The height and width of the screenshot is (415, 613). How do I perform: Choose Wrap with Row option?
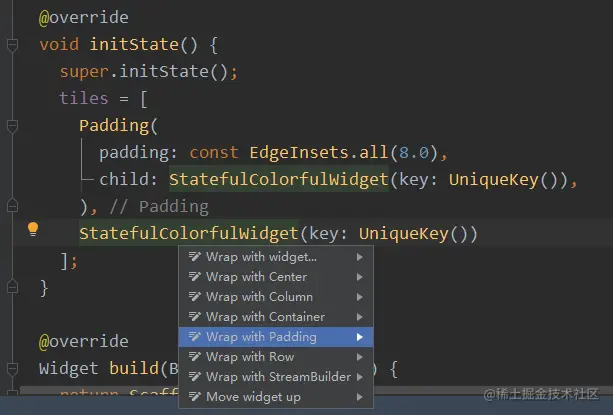coord(276,357)
